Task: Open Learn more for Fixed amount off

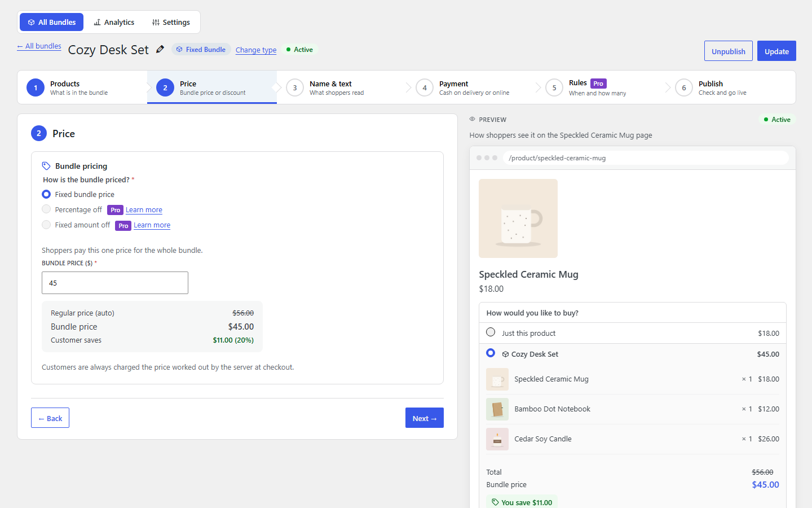Action: [x=152, y=225]
